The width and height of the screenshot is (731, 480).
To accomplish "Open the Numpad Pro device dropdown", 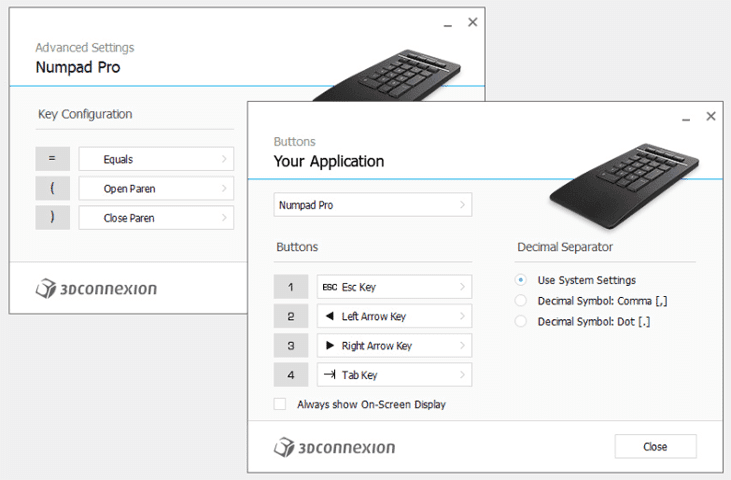I will click(x=372, y=205).
